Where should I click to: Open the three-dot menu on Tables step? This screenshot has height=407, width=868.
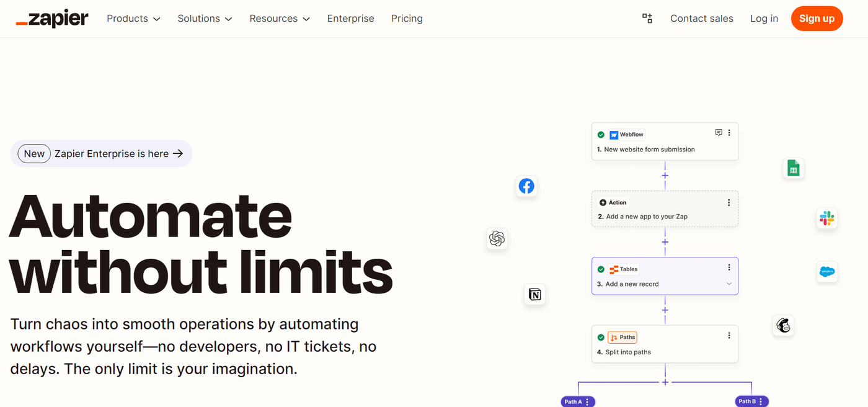729,267
